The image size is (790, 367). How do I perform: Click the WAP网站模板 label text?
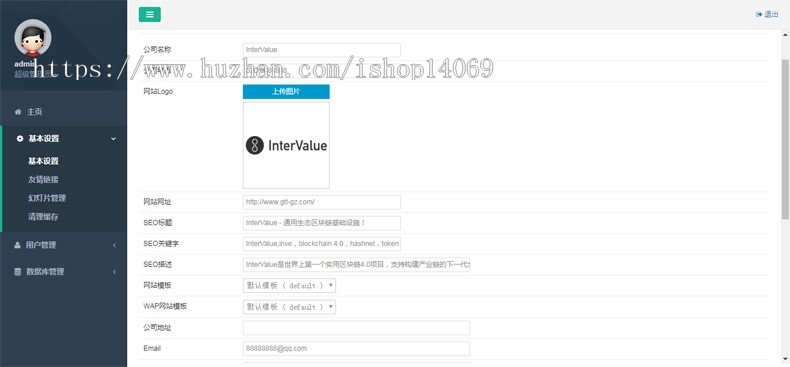point(165,307)
